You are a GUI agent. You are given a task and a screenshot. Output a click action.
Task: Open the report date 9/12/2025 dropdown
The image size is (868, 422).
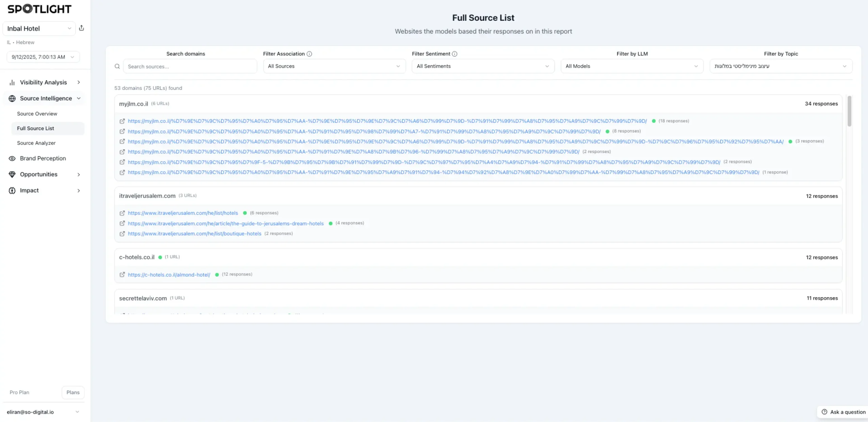[43, 57]
